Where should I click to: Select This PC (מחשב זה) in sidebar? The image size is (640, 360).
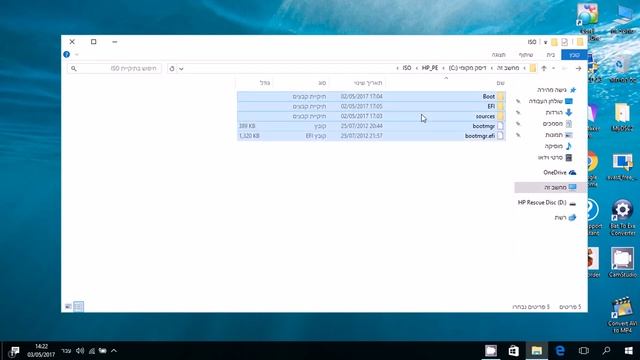tap(550, 187)
